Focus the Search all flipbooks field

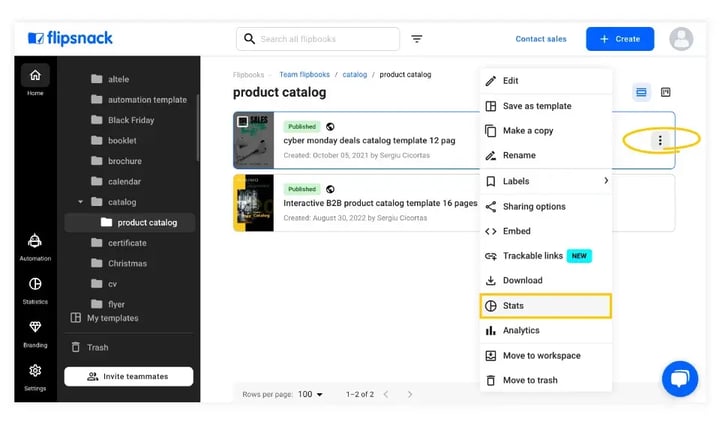318,39
